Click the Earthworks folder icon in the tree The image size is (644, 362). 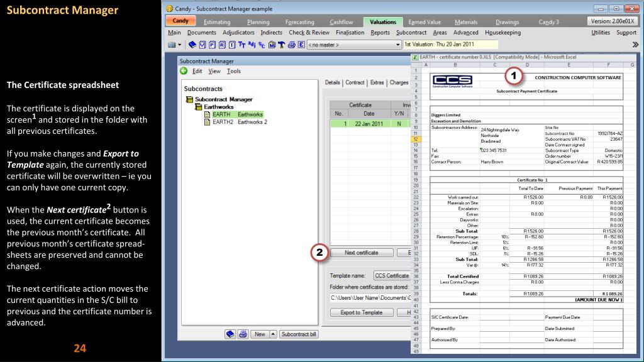point(198,107)
